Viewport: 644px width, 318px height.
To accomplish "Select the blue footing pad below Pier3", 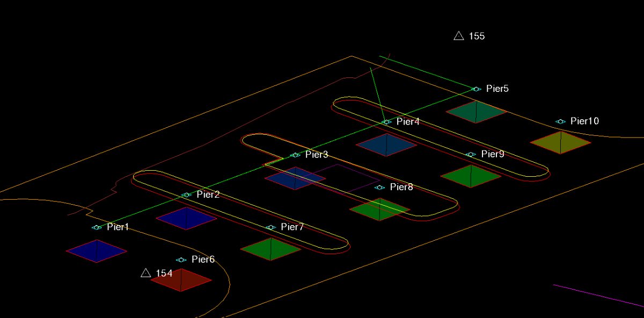I will pos(295,178).
